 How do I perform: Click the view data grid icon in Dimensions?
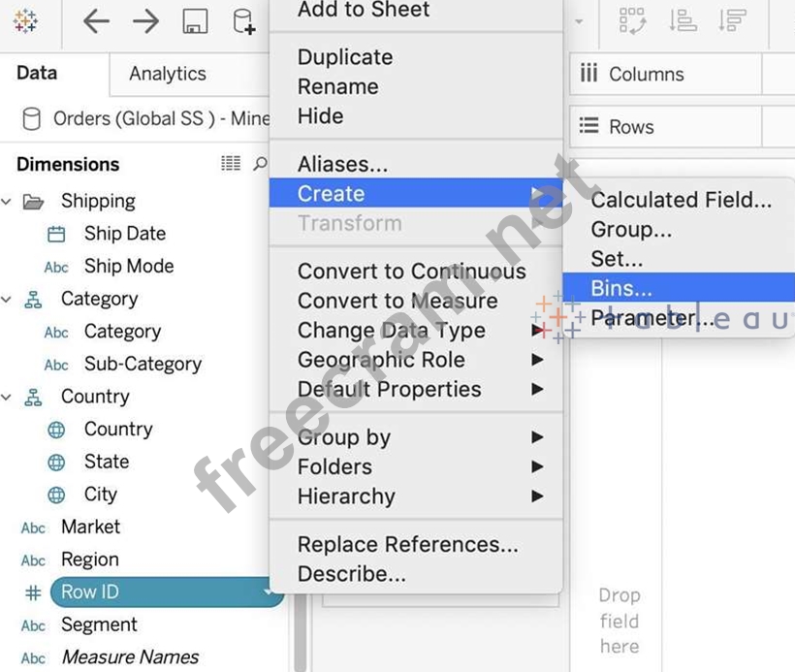[231, 164]
